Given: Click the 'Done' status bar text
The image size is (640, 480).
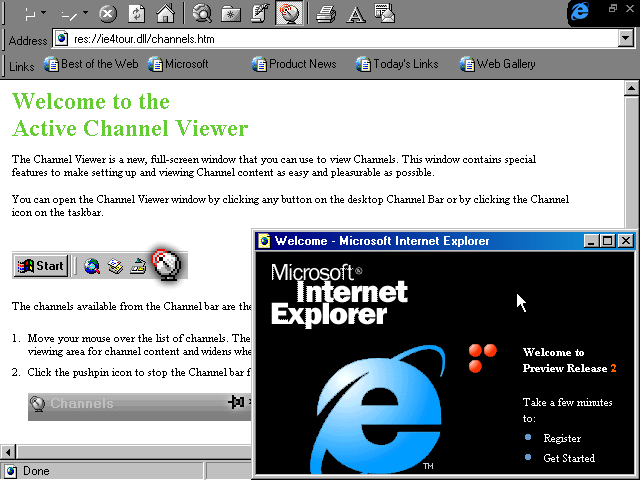Looking at the screenshot, I should (x=36, y=471).
